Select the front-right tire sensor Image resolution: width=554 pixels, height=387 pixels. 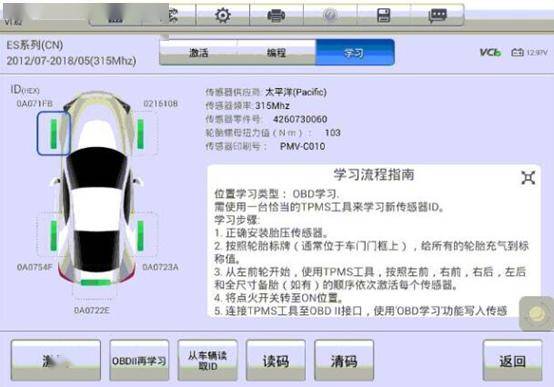click(x=141, y=134)
